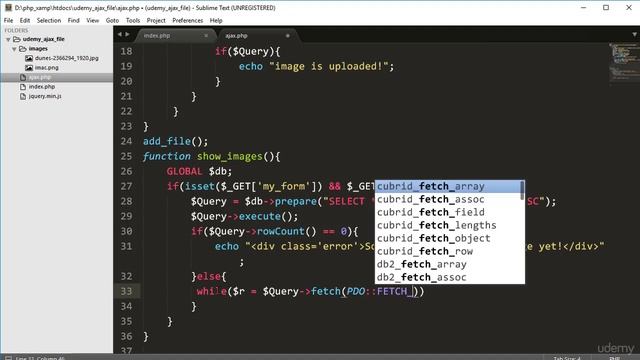Open the File menu

coord(8,20)
